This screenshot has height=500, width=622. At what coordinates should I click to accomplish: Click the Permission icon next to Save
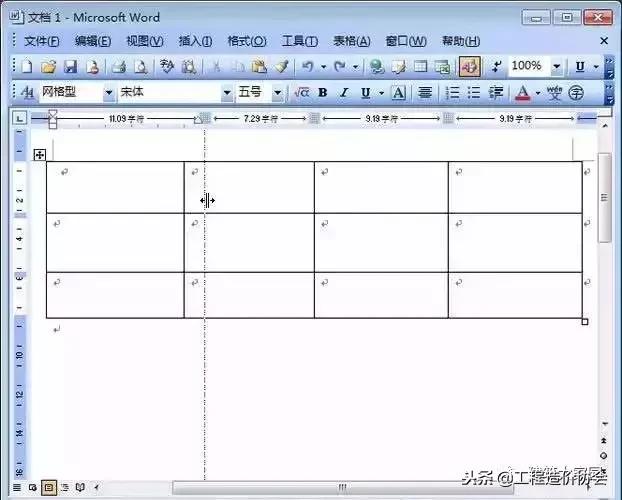point(92,67)
